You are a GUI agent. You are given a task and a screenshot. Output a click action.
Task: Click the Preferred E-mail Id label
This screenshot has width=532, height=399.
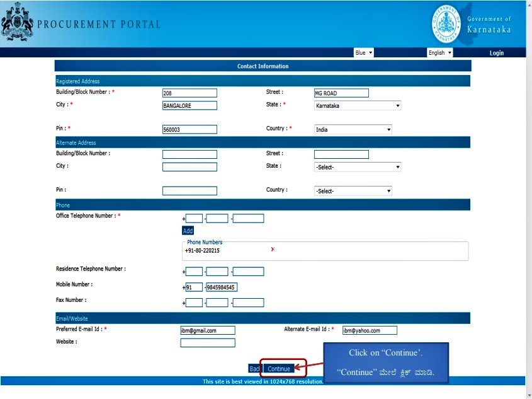coord(79,329)
